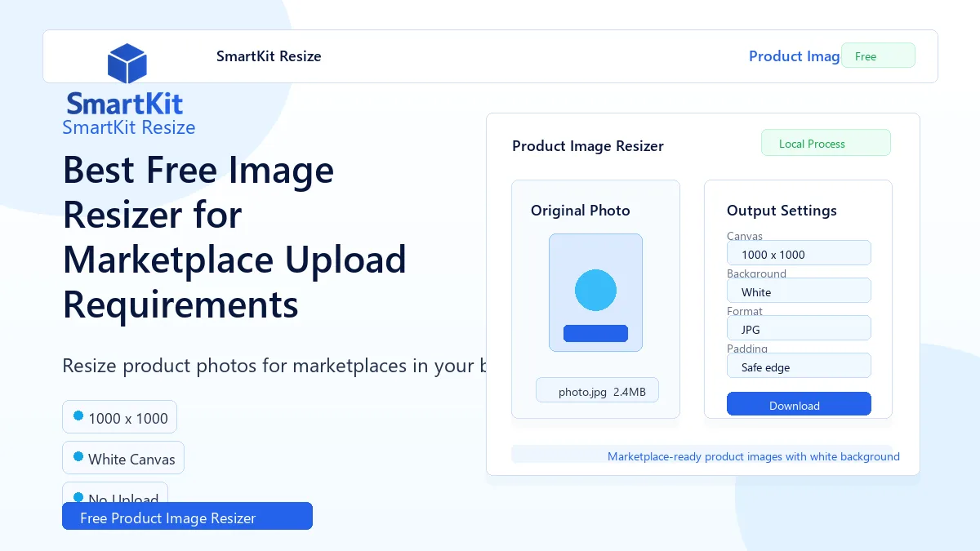Click the Local Process badge
The height and width of the screenshot is (551, 980).
tap(826, 143)
